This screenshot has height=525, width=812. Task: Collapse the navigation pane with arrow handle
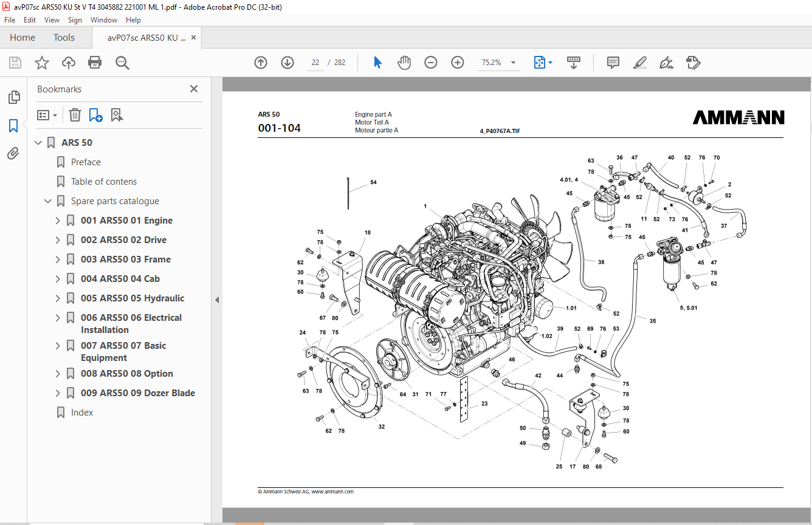tap(217, 300)
